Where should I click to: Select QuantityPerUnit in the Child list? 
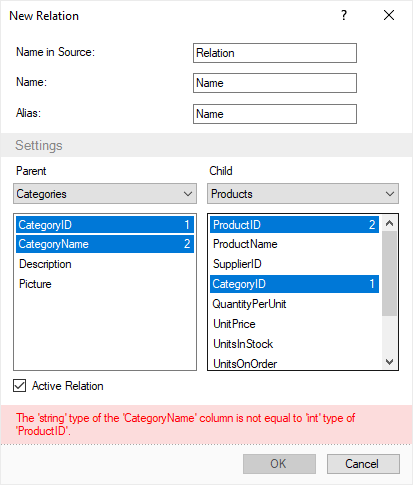click(x=294, y=304)
